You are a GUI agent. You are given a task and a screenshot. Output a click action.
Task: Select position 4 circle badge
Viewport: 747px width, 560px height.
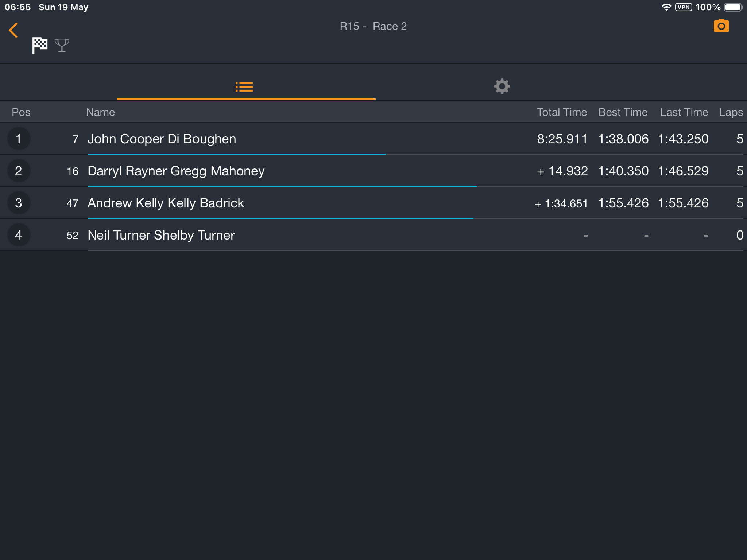19,235
